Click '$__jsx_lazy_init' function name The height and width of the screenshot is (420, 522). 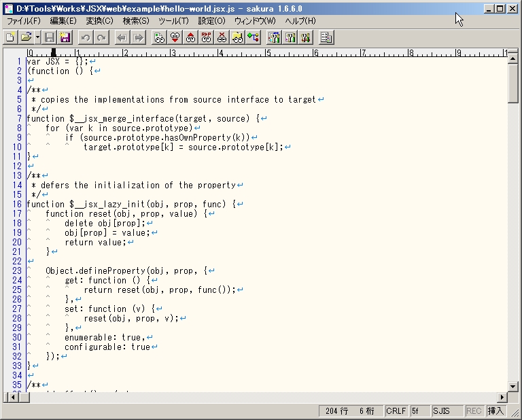pos(107,204)
